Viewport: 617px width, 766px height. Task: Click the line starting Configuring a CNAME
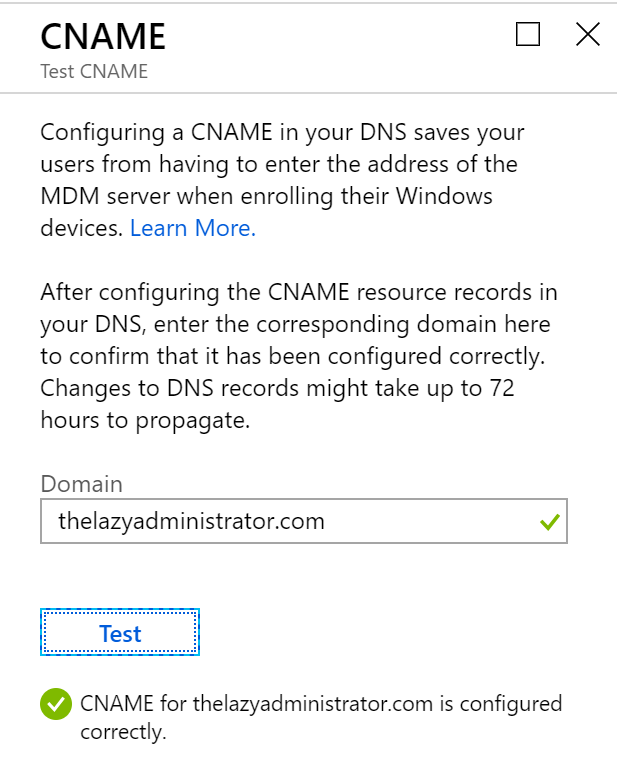[282, 132]
